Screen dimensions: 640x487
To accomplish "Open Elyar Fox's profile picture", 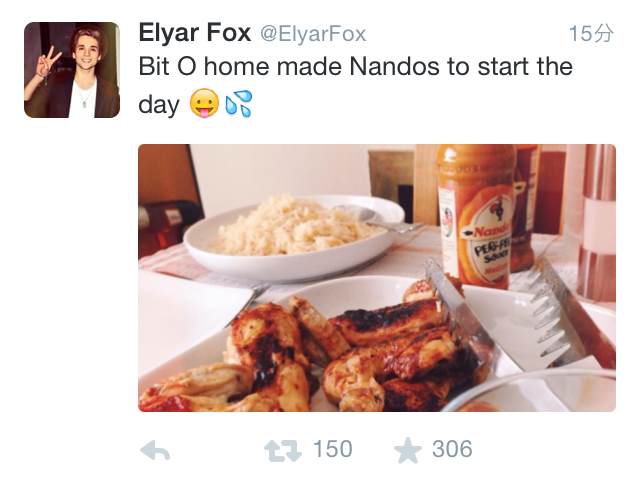I will point(72,70).
